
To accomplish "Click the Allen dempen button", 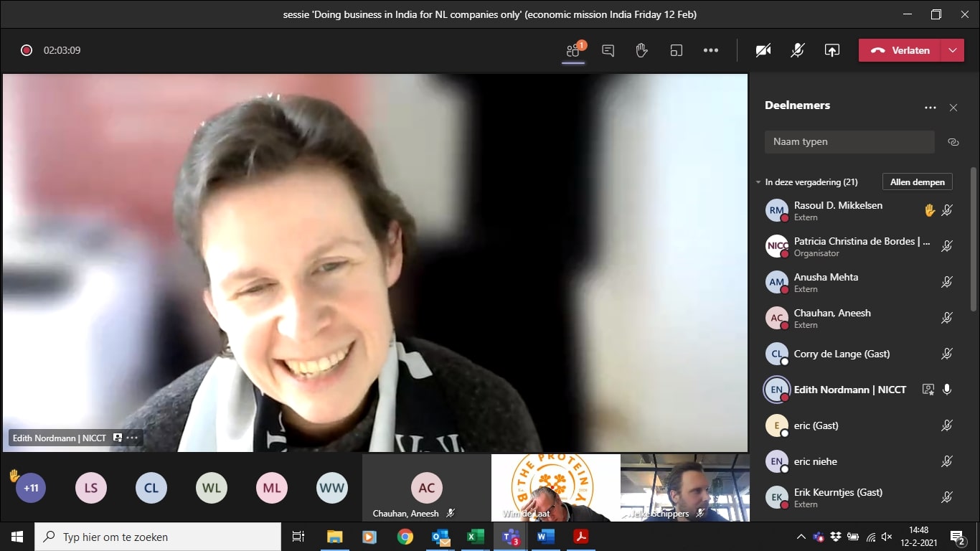I will pyautogui.click(x=917, y=182).
